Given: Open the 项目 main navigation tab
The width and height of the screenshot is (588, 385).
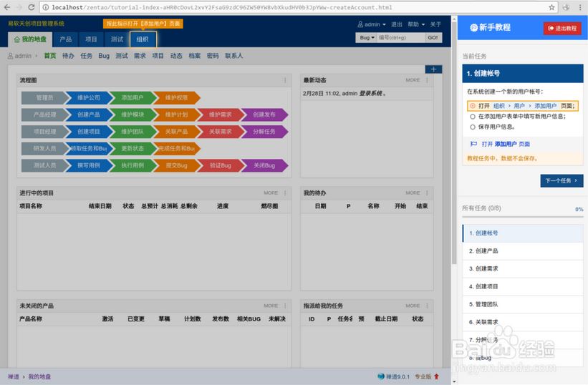Looking at the screenshot, I should [x=91, y=39].
